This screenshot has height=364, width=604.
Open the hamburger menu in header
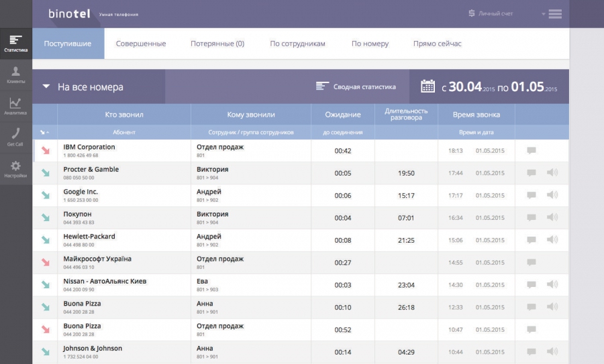[555, 14]
